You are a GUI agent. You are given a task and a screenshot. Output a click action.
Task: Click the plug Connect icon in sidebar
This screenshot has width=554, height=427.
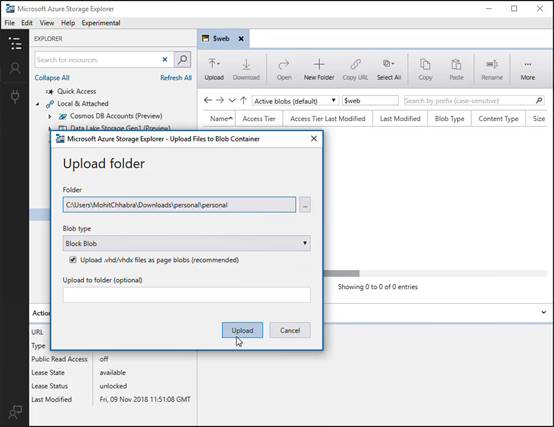[x=15, y=96]
